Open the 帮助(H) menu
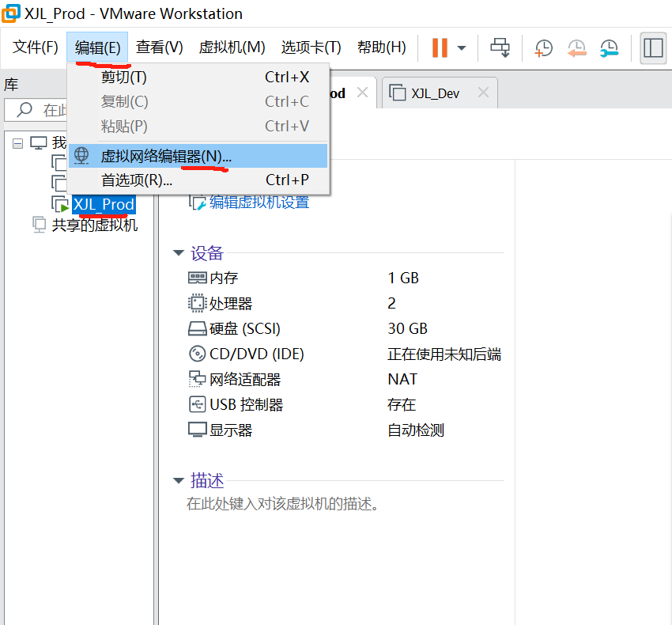The height and width of the screenshot is (625, 672). 381,47
